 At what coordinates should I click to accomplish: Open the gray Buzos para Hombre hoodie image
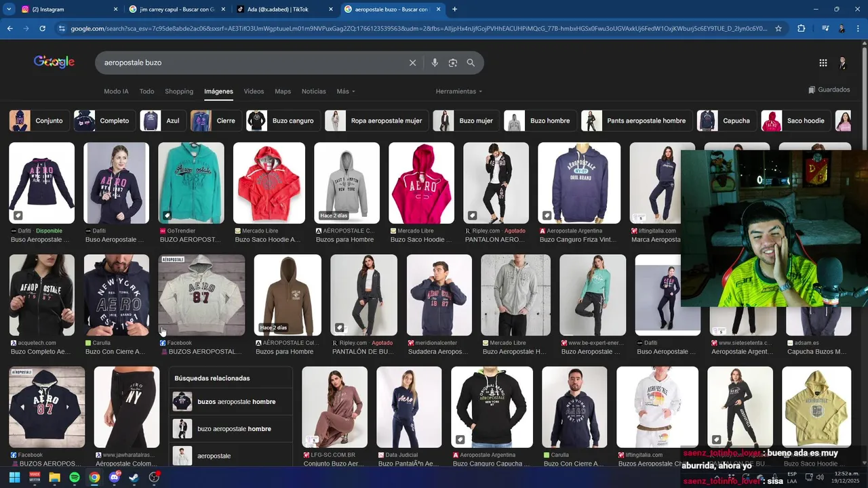click(x=347, y=183)
